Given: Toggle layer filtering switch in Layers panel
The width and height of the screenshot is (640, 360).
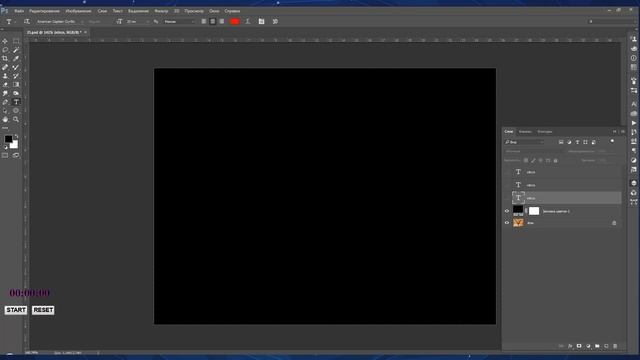Looking at the screenshot, I should pyautogui.click(x=612, y=141).
